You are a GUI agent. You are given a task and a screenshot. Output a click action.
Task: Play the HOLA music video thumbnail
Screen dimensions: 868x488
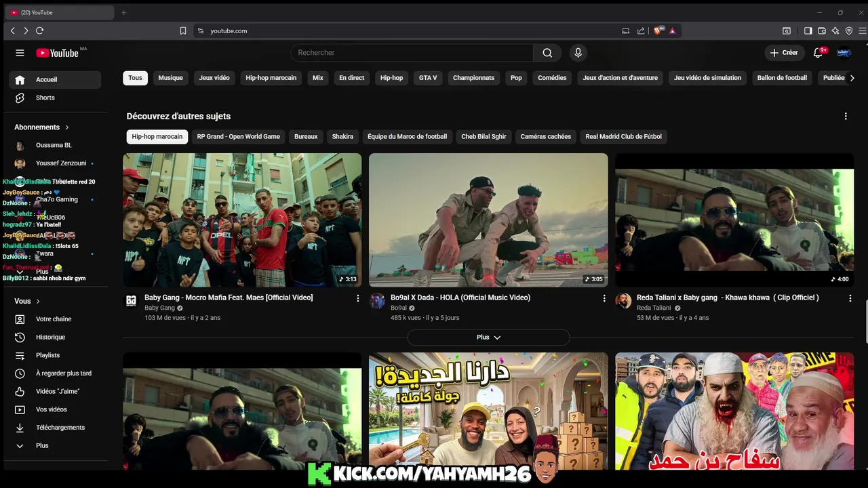tap(488, 220)
